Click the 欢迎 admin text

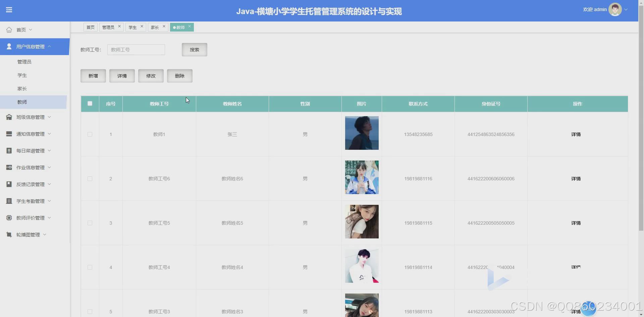coord(595,9)
